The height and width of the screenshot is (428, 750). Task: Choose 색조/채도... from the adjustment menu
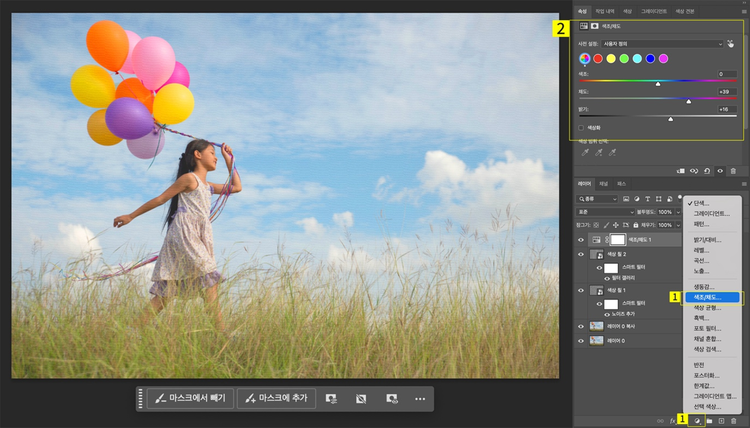pyautogui.click(x=714, y=297)
